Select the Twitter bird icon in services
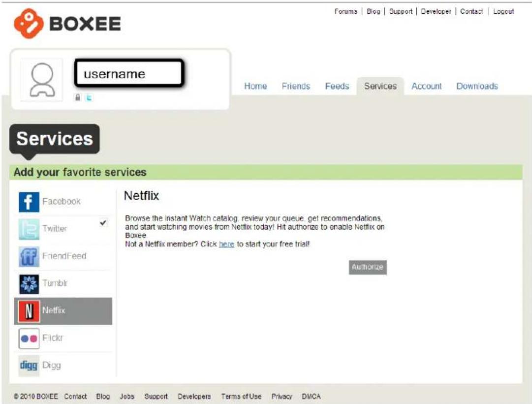 click(29, 229)
